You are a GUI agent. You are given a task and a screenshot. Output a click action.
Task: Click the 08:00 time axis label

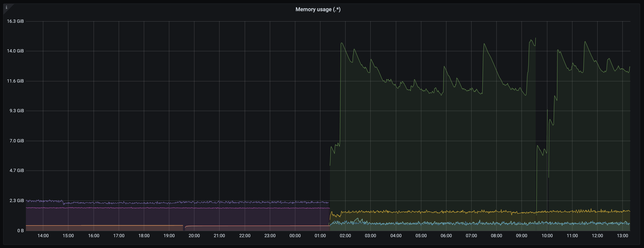pyautogui.click(x=497, y=236)
